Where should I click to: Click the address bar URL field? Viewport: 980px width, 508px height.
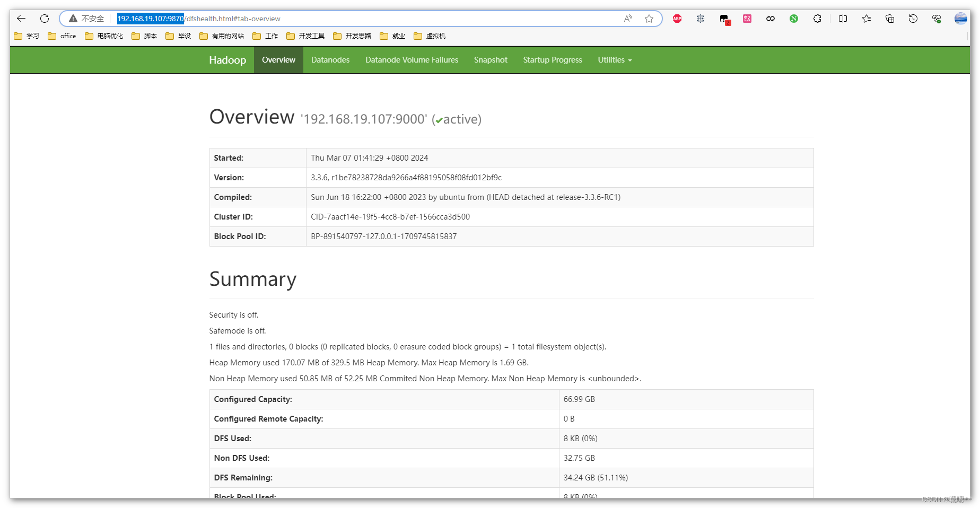361,19
